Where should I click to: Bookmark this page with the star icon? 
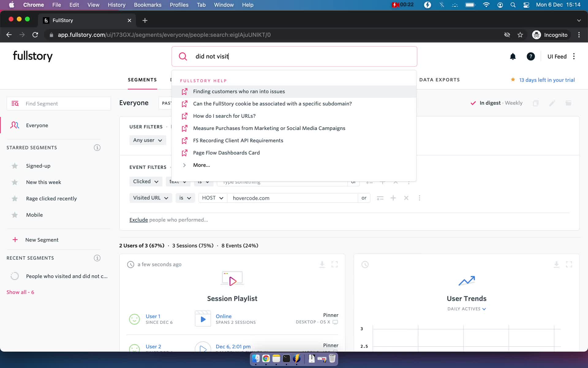click(x=520, y=35)
